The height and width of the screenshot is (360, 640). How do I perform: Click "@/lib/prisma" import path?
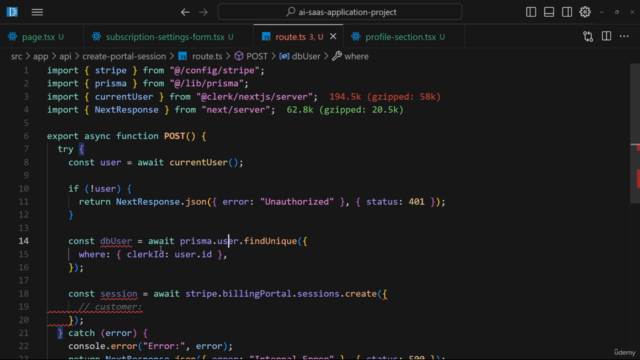coord(206,83)
